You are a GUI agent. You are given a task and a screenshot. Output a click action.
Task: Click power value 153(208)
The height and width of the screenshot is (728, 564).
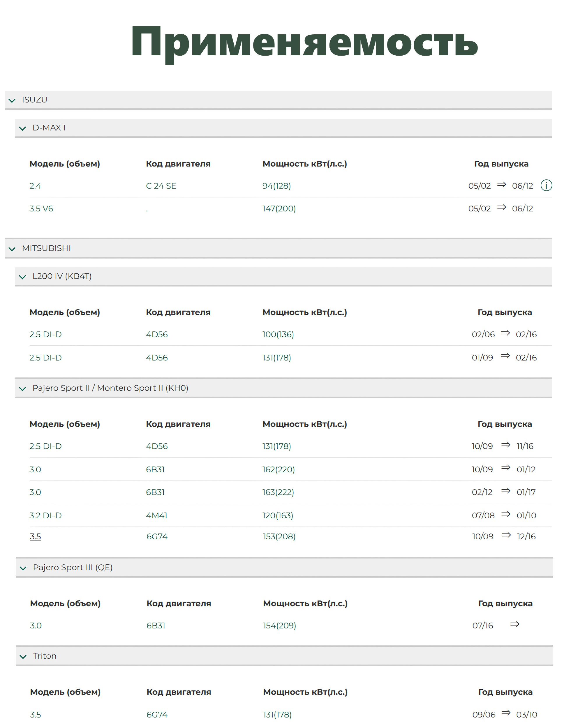[279, 536]
